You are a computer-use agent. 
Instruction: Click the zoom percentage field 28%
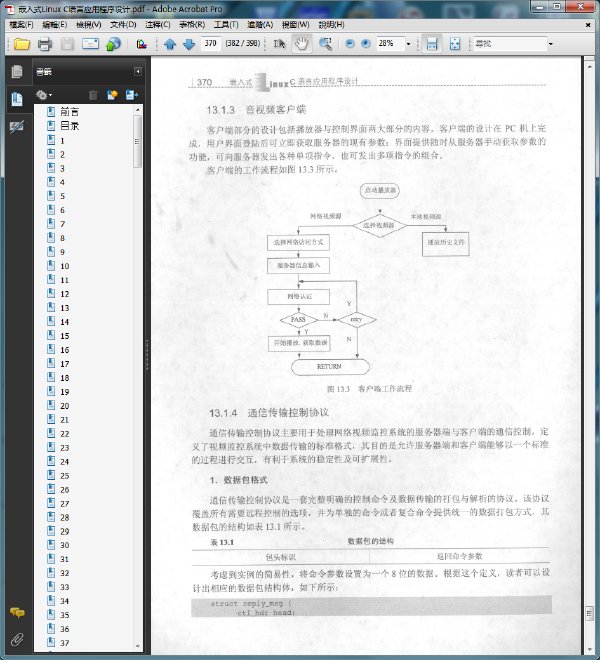click(390, 43)
